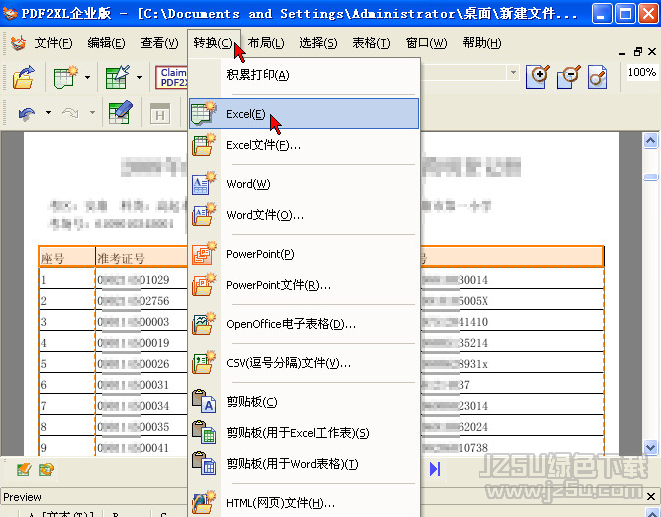Choose OpenOffice电子表格(D)... entry
661x517 pixels.
point(304,324)
